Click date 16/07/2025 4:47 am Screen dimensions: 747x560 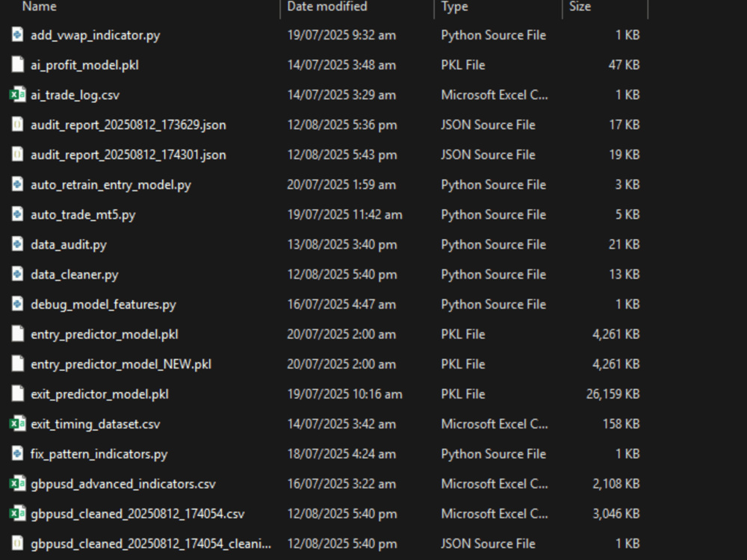click(341, 305)
